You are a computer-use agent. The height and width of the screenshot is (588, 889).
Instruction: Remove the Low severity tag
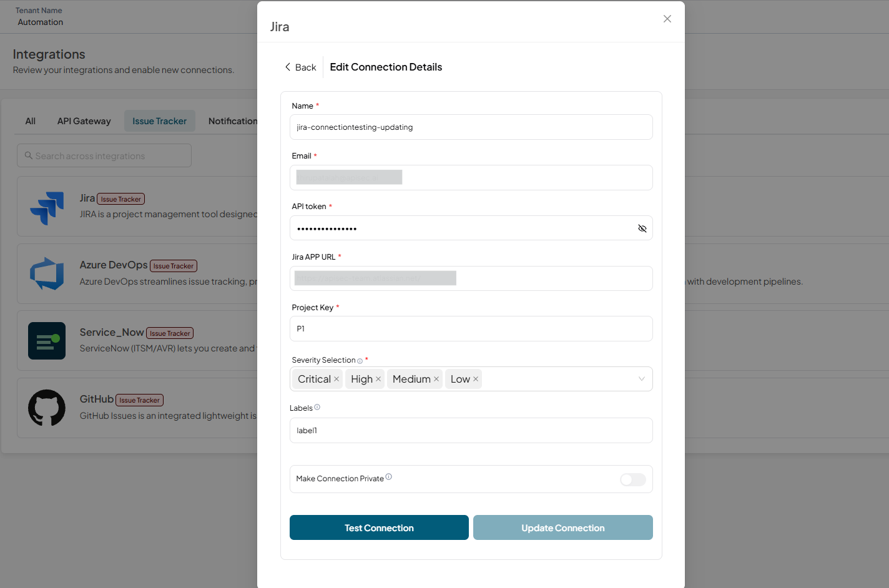point(476,379)
